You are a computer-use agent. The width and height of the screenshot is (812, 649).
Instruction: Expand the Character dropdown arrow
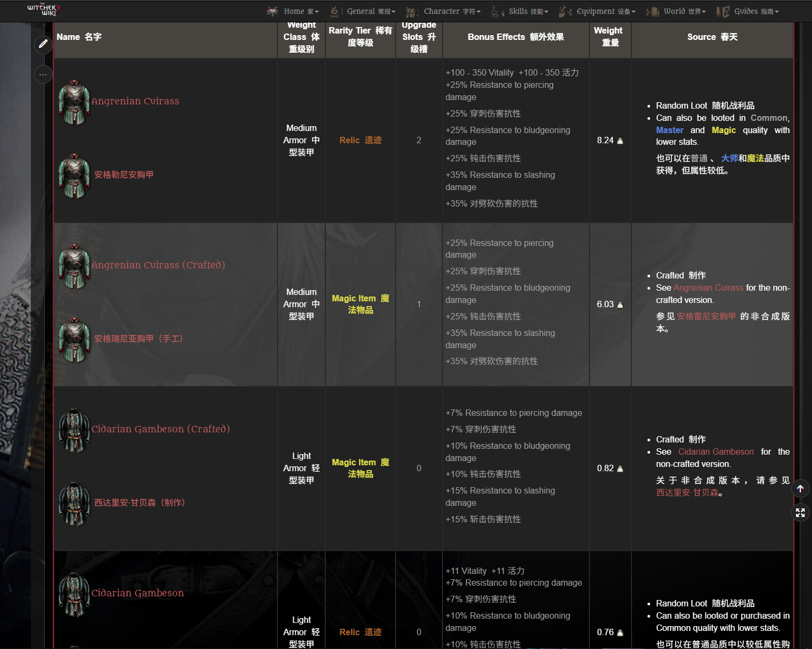479,12
